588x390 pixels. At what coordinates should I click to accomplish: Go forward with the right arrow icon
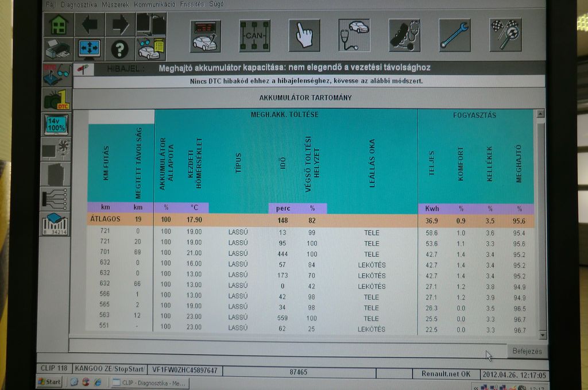coord(120,25)
